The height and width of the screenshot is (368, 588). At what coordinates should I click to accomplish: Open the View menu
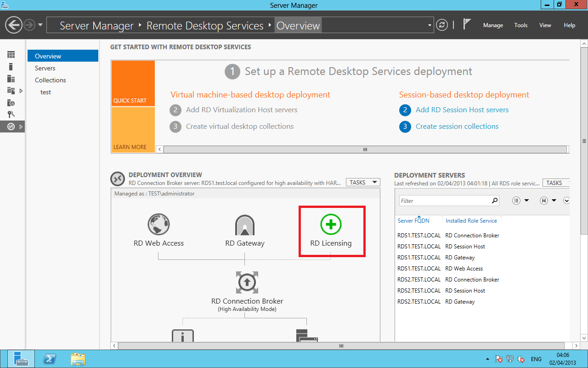545,25
